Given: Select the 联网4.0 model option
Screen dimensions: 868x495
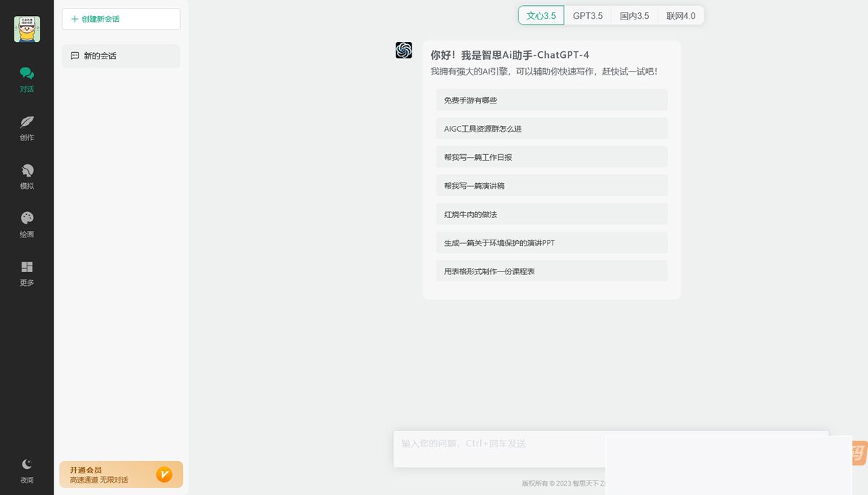Looking at the screenshot, I should (680, 15).
